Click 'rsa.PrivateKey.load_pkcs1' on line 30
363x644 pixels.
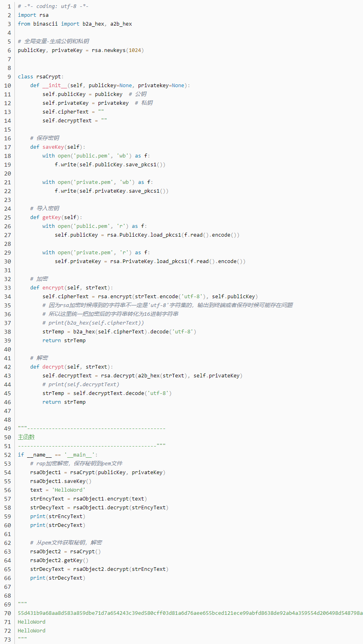pyautogui.click(x=148, y=261)
